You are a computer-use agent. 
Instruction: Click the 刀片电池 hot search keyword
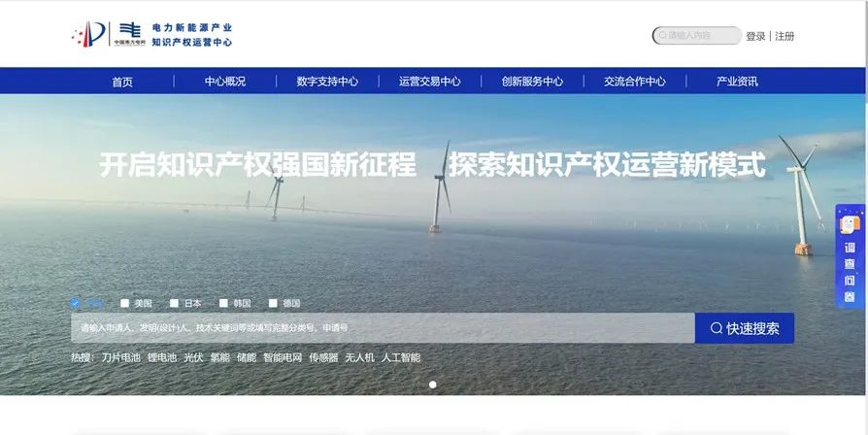120,357
